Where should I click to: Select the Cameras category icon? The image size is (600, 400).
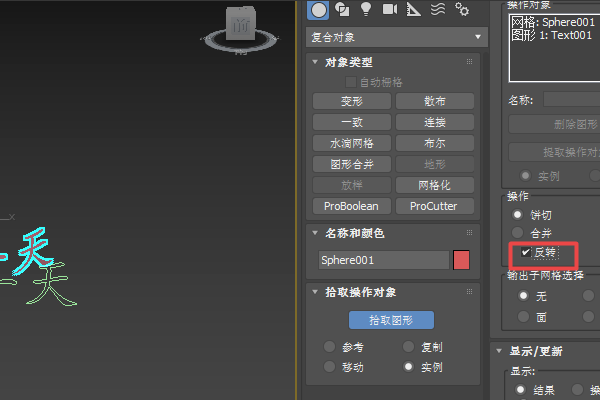tap(390, 9)
